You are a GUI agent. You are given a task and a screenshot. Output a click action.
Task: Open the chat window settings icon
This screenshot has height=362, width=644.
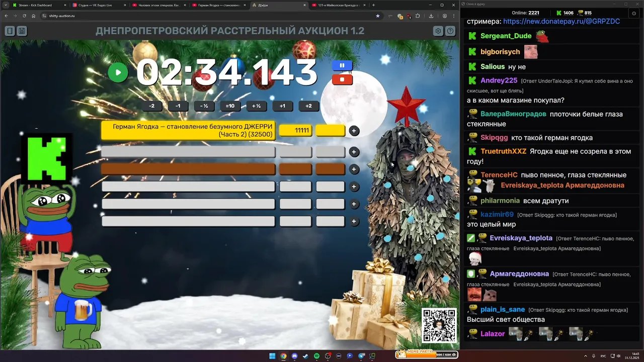pos(634,13)
